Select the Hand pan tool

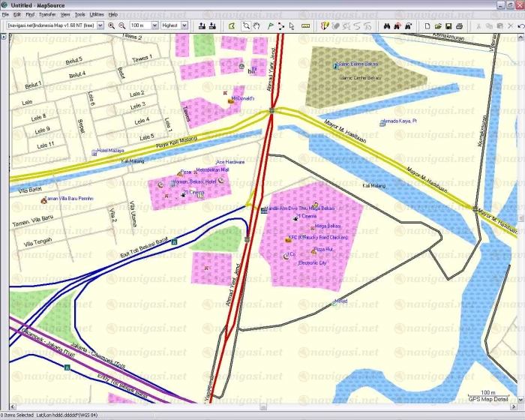(x=256, y=25)
